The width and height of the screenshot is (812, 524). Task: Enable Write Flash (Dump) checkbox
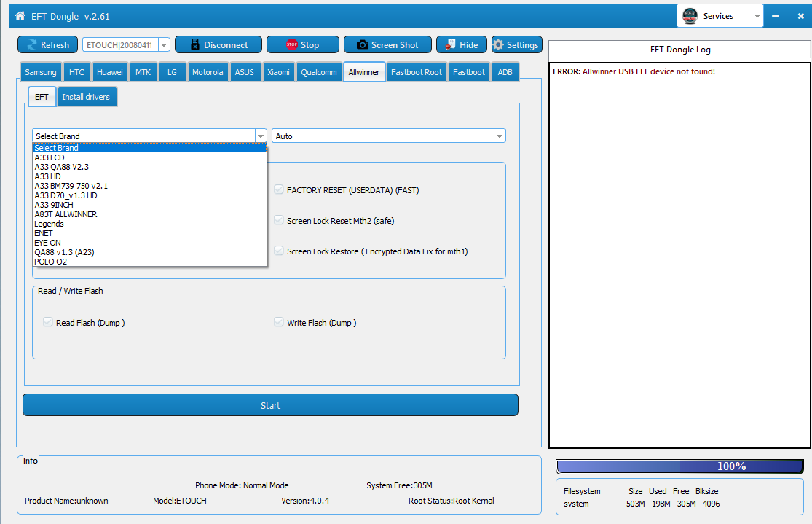pos(279,322)
